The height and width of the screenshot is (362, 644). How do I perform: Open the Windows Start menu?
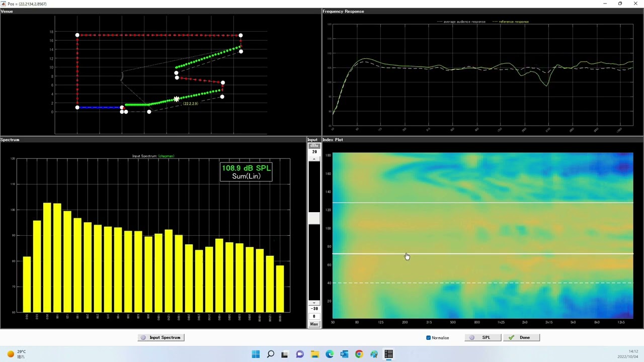tap(256, 354)
